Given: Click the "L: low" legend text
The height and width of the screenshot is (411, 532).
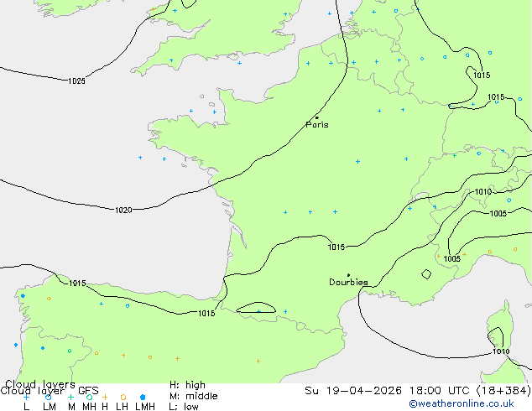Looking at the screenshot, I should pos(184,407).
